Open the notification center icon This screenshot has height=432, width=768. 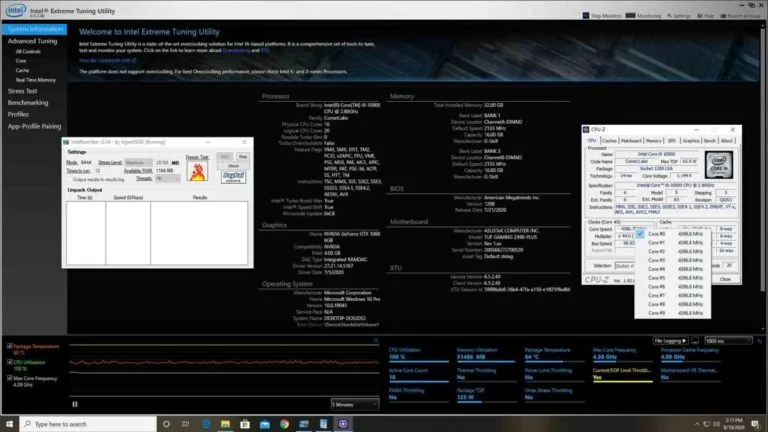[x=755, y=424]
